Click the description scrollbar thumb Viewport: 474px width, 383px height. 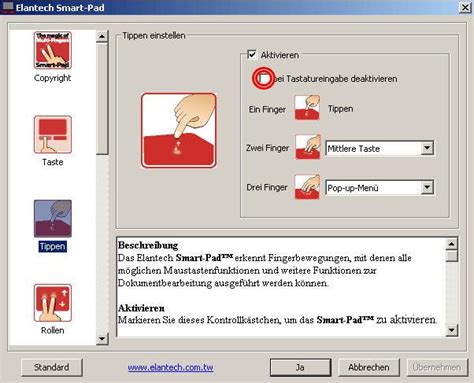tap(452, 256)
